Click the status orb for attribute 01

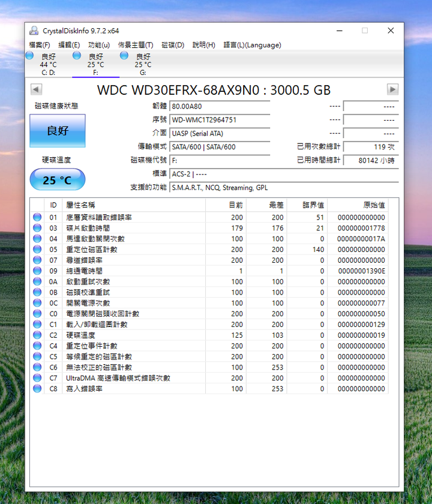(37, 217)
